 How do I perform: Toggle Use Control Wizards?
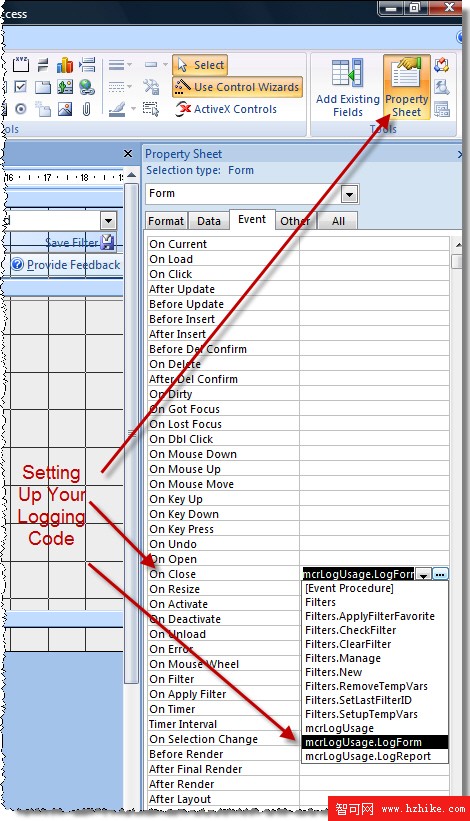pyautogui.click(x=238, y=87)
